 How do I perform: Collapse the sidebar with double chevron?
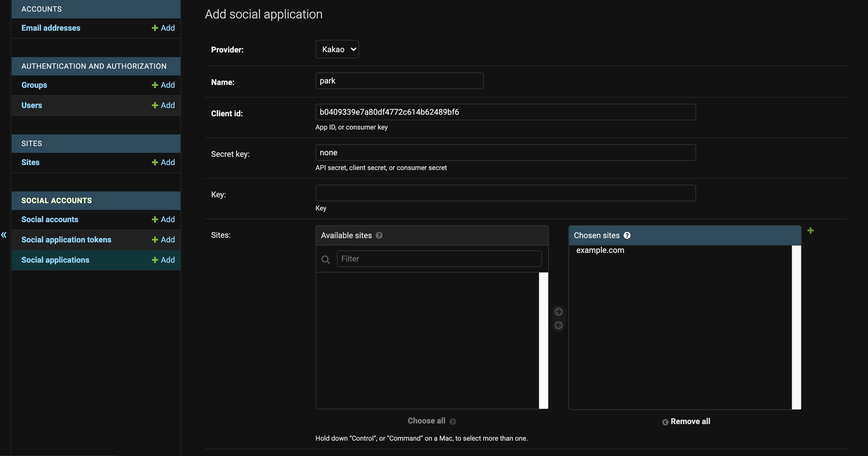[x=4, y=235]
